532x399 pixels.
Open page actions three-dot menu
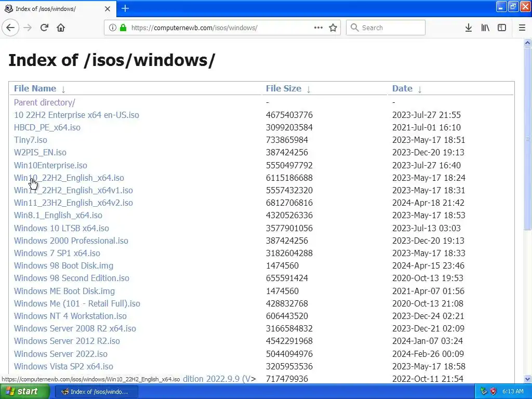pyautogui.click(x=318, y=28)
